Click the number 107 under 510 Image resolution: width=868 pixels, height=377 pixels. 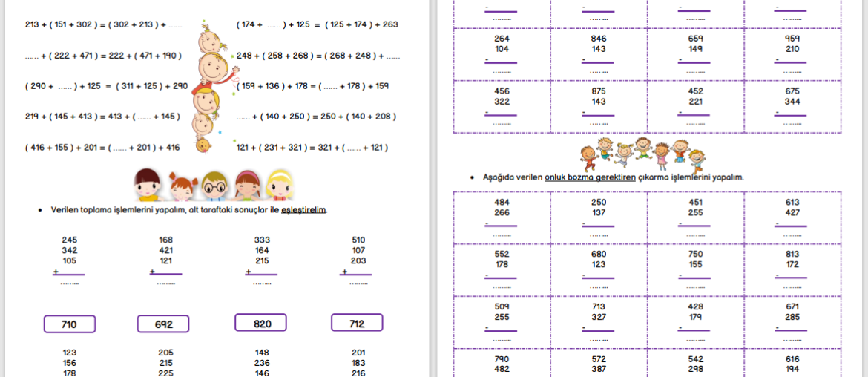tap(359, 250)
